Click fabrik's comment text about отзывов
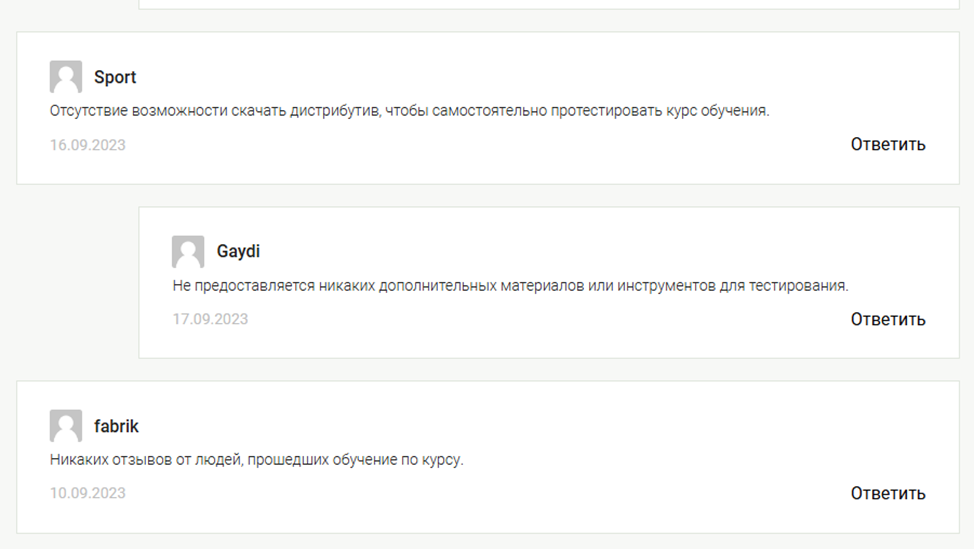 pyautogui.click(x=257, y=460)
